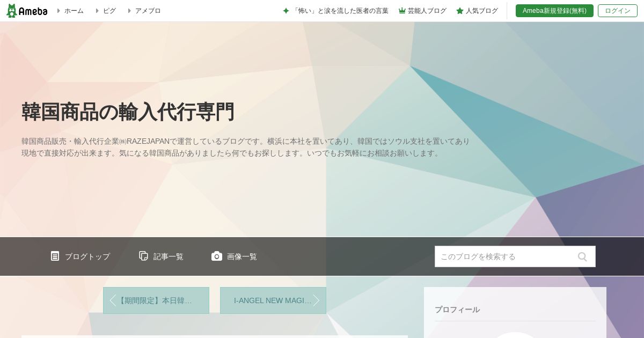
Task: Click the ブログトップ document icon
Action: pos(55,256)
